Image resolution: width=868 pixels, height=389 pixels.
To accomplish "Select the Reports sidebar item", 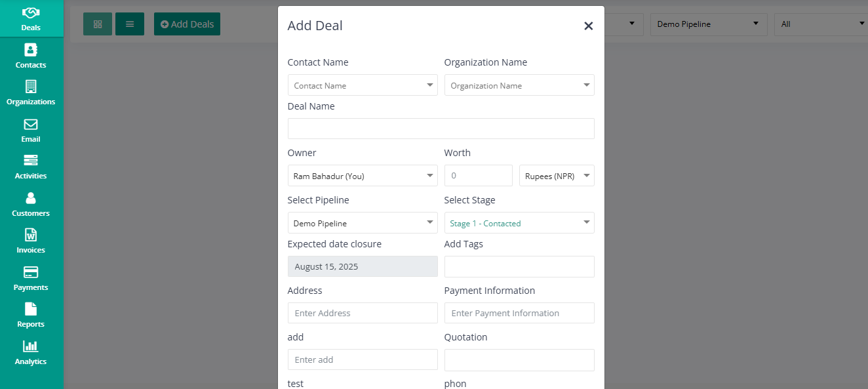I will pos(30,314).
